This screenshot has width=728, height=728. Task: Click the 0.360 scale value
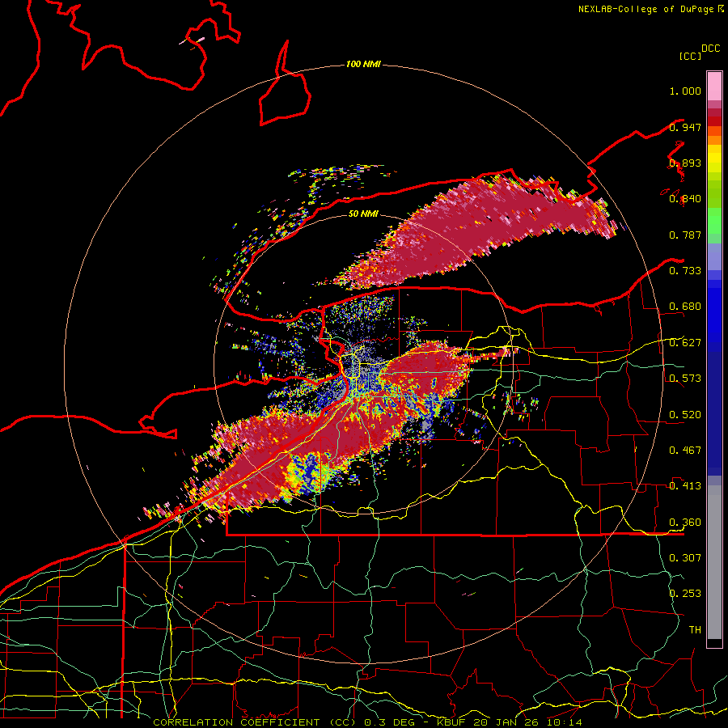coord(685,523)
